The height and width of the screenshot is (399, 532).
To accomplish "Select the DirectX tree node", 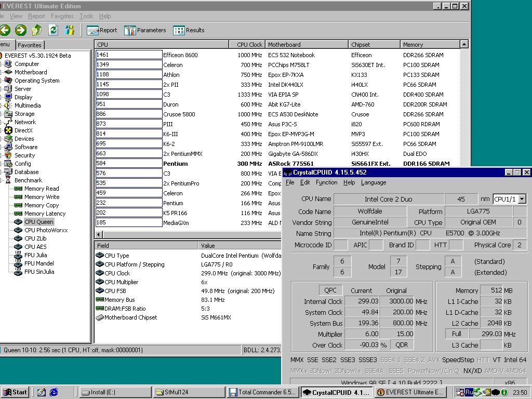I will coord(23,130).
